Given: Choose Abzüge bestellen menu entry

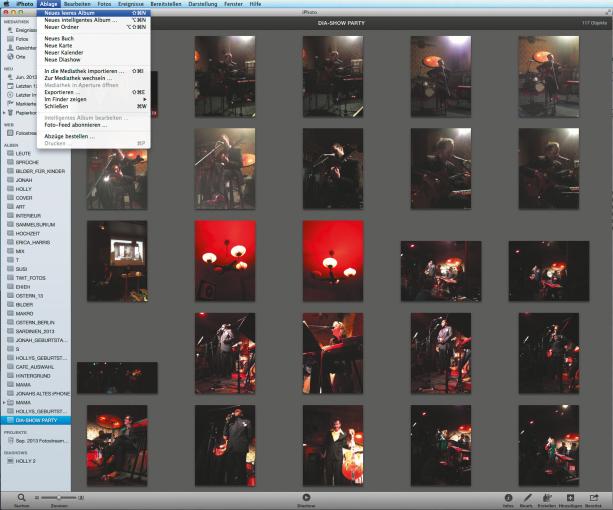Looking at the screenshot, I should (x=93, y=136).
